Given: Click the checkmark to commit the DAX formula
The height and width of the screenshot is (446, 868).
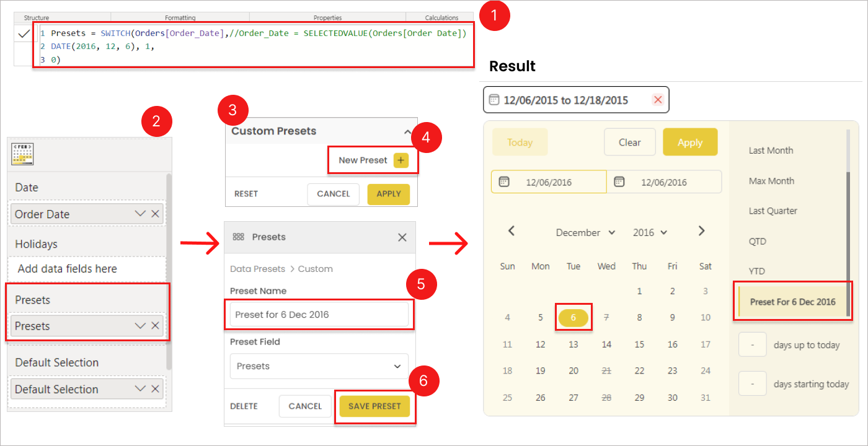Looking at the screenshot, I should (24, 35).
